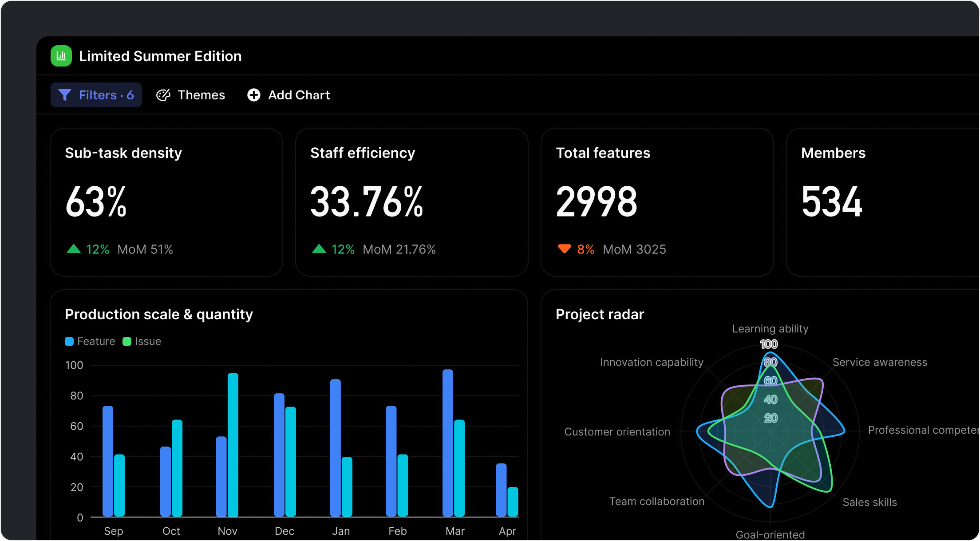This screenshot has height=541, width=980.
Task: Click the Total features 2998 value
Action: click(597, 202)
